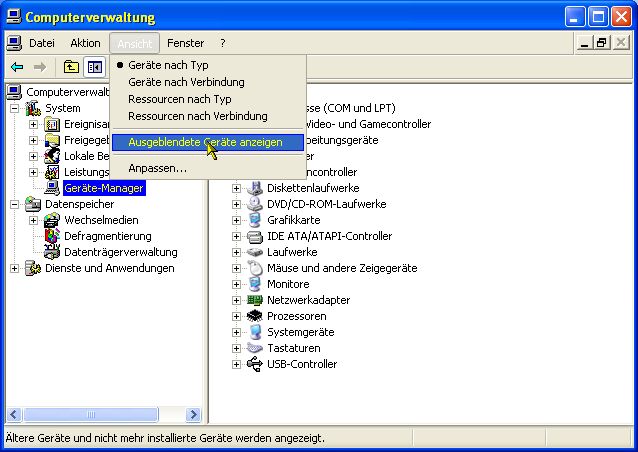
Task: Expand the DVD/CD-ROM-Laufwerke node
Action: (236, 204)
